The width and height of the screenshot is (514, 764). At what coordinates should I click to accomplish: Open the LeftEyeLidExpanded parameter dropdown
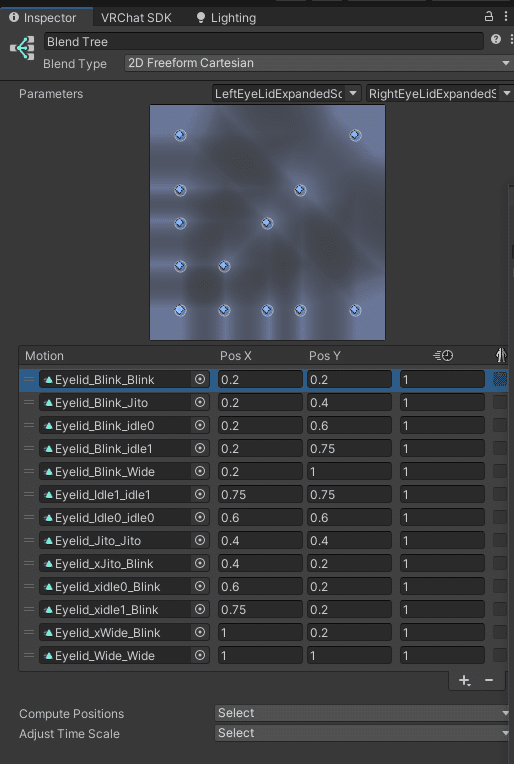tap(286, 94)
